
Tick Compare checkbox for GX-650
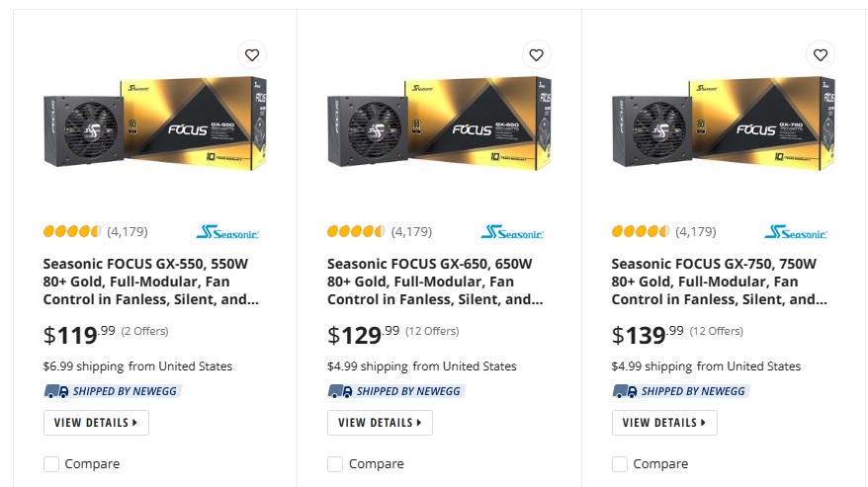(335, 463)
